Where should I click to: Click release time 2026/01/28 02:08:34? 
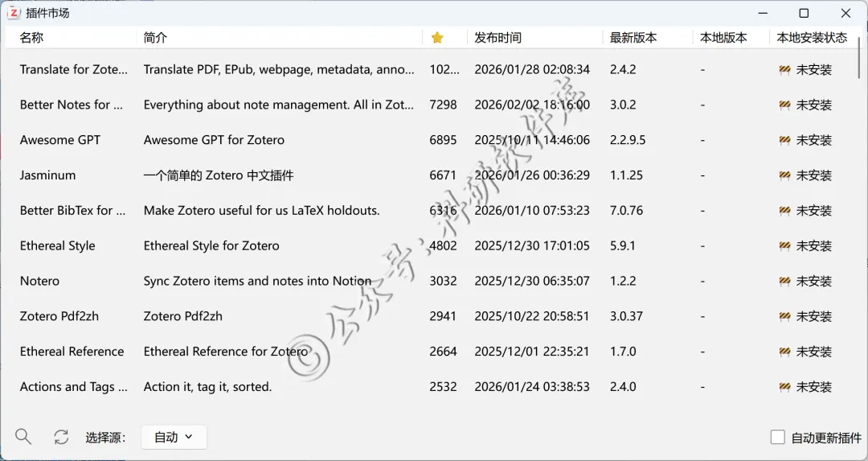pos(532,69)
